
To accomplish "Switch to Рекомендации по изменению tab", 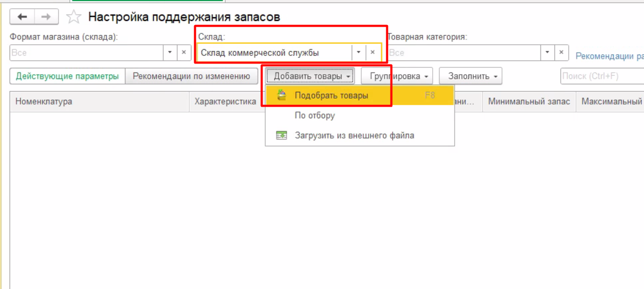I will 191,76.
